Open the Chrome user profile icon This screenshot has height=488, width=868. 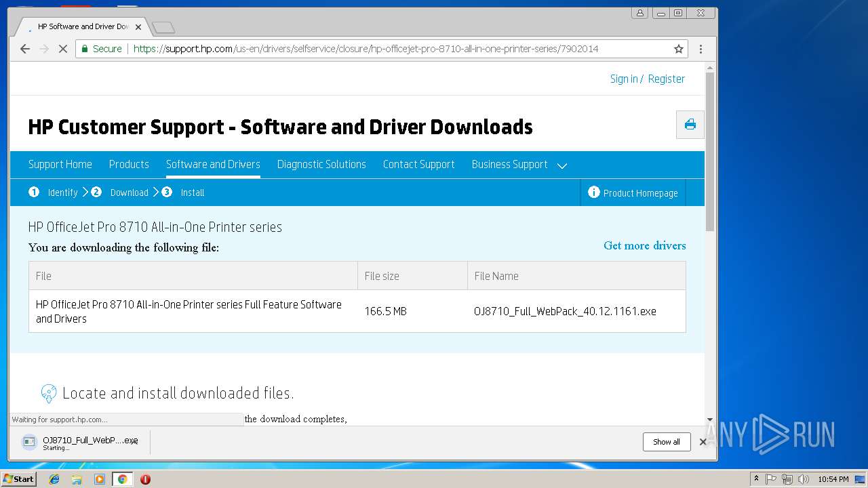pyautogui.click(x=639, y=13)
